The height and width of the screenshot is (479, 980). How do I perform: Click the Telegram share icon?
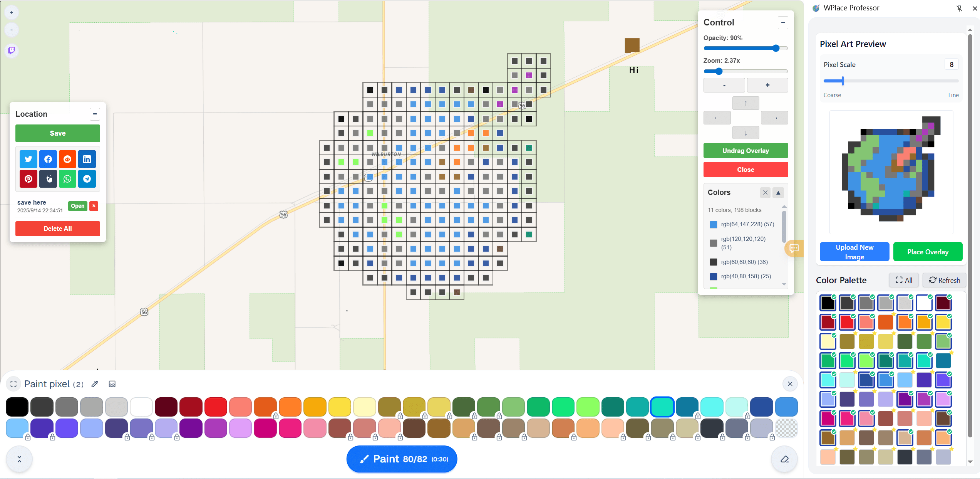(x=87, y=179)
